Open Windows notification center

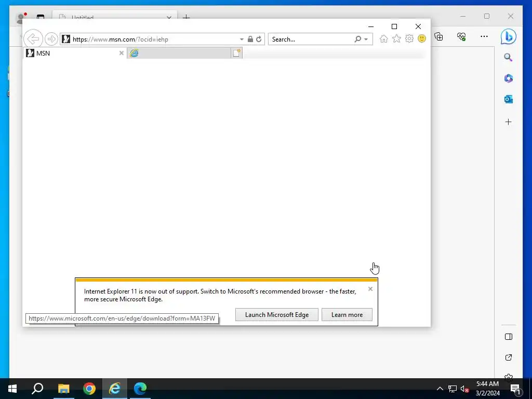tap(515, 389)
